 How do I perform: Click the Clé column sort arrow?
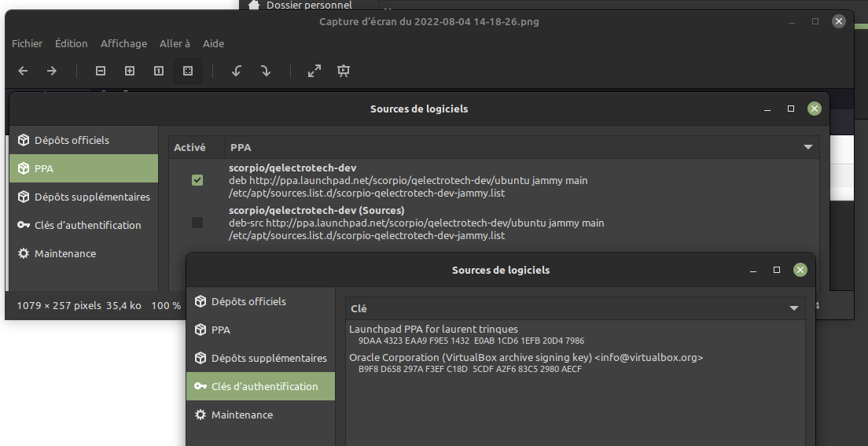[794, 309]
